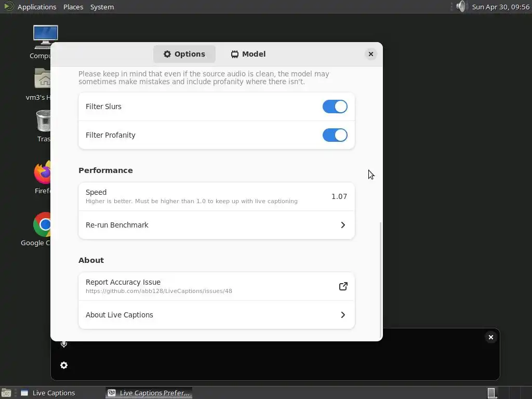
Task: Select the Trash desktop icon
Action: click(x=44, y=126)
